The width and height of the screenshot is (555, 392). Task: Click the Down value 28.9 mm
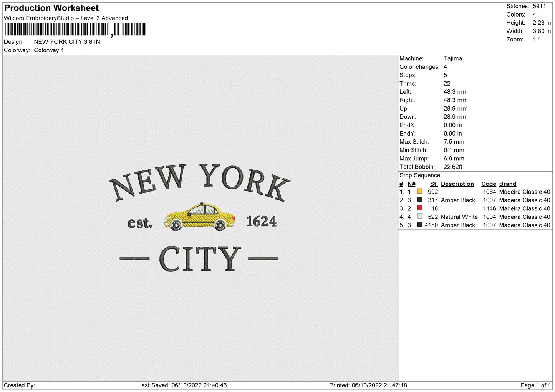click(456, 117)
